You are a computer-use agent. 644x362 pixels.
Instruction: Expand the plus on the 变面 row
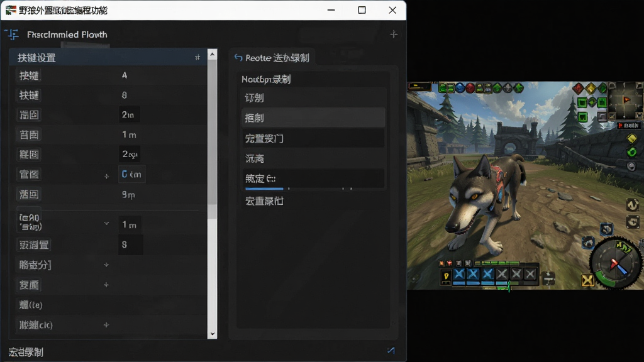coord(106,285)
